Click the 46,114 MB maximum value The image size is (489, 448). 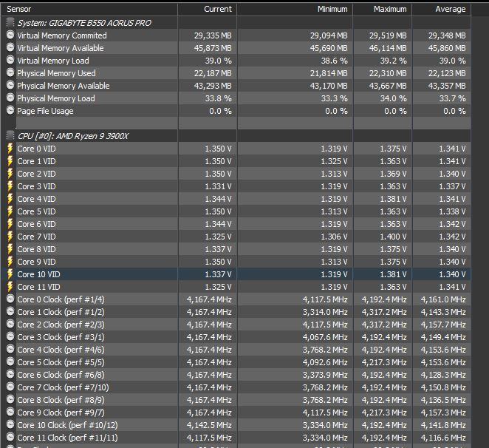click(388, 48)
